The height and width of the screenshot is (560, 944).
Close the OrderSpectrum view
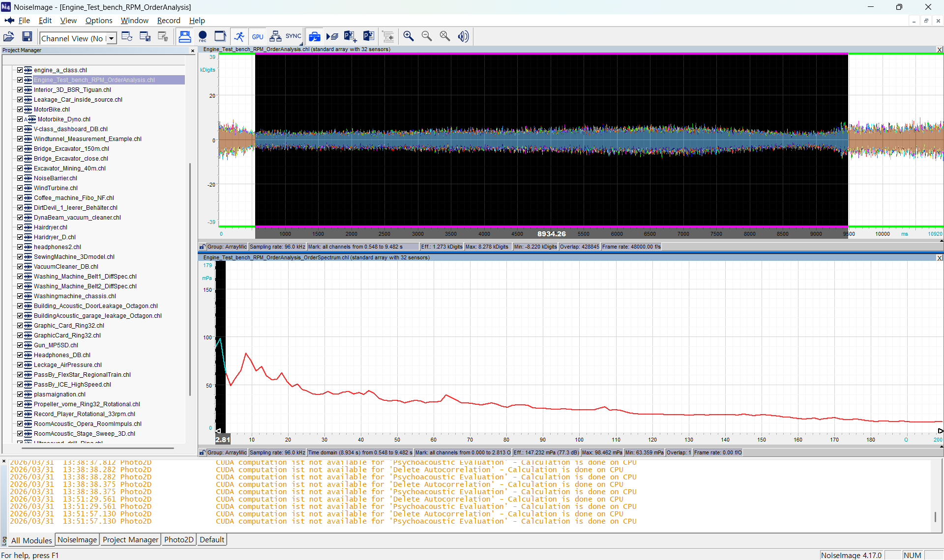tap(940, 258)
